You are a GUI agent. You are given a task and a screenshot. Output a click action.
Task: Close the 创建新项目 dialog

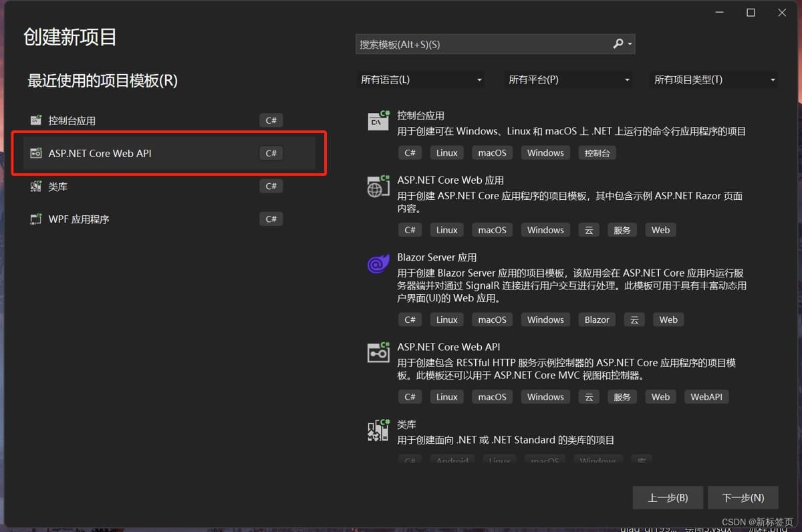pos(782,13)
